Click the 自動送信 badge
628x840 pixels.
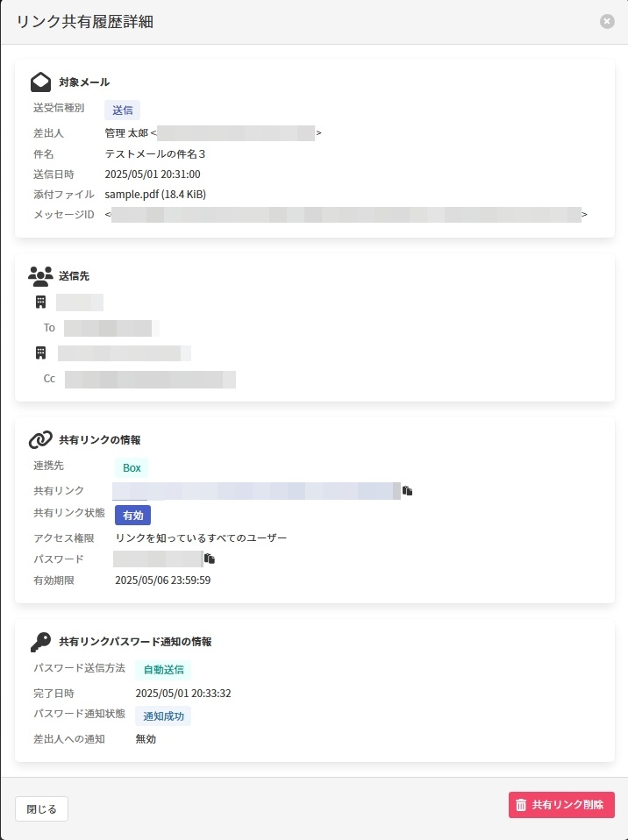pos(163,670)
